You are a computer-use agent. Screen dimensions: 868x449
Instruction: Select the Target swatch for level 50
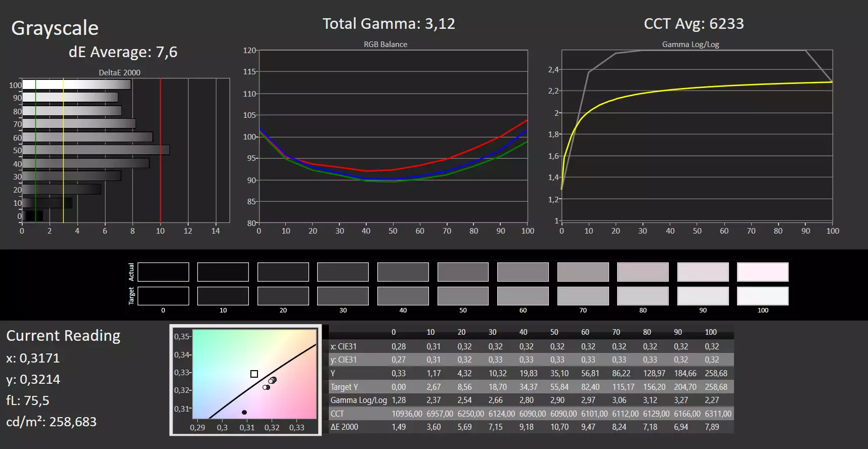[x=463, y=296]
